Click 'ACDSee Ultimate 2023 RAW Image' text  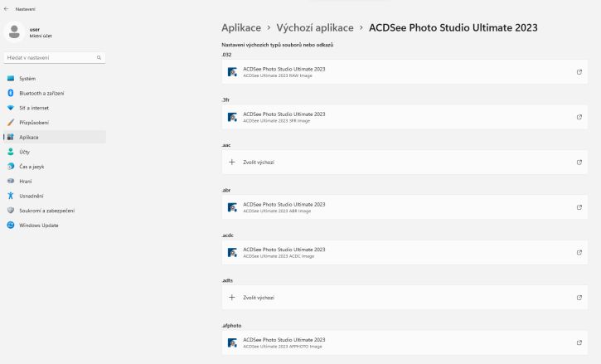[278, 75]
